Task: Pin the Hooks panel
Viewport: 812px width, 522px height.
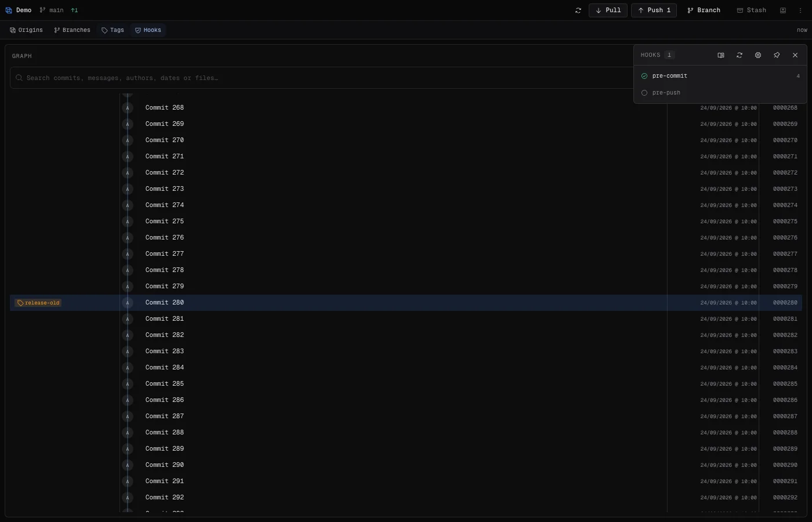Action: 777,55
